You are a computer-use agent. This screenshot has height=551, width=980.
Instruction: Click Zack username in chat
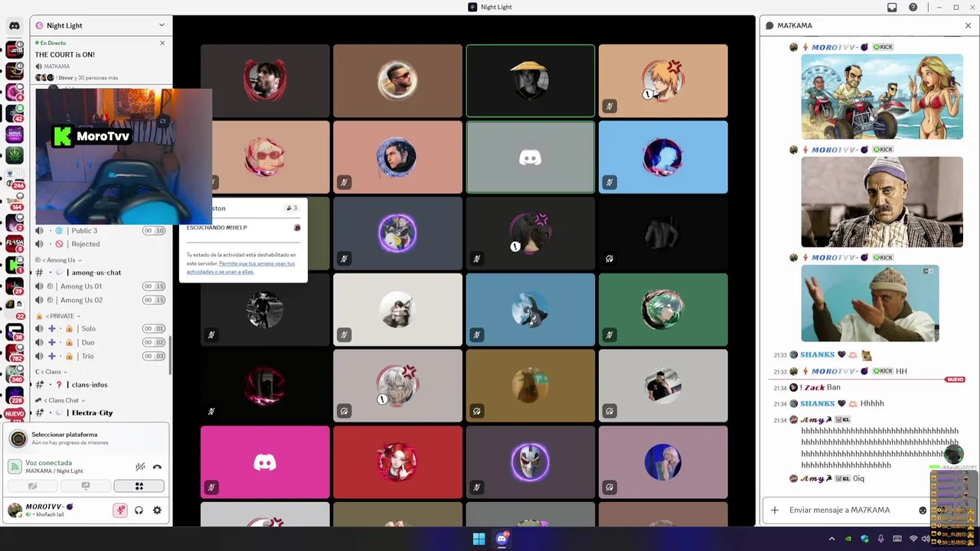coord(815,387)
